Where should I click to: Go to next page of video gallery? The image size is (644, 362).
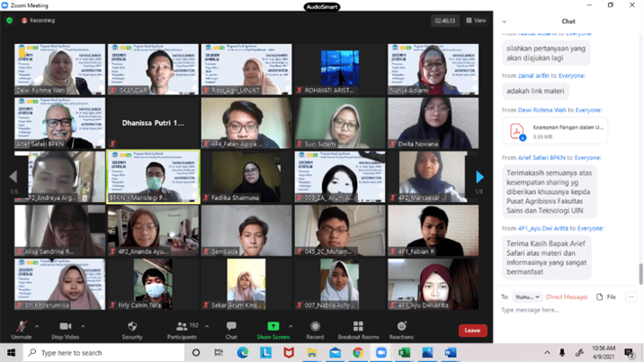(480, 177)
